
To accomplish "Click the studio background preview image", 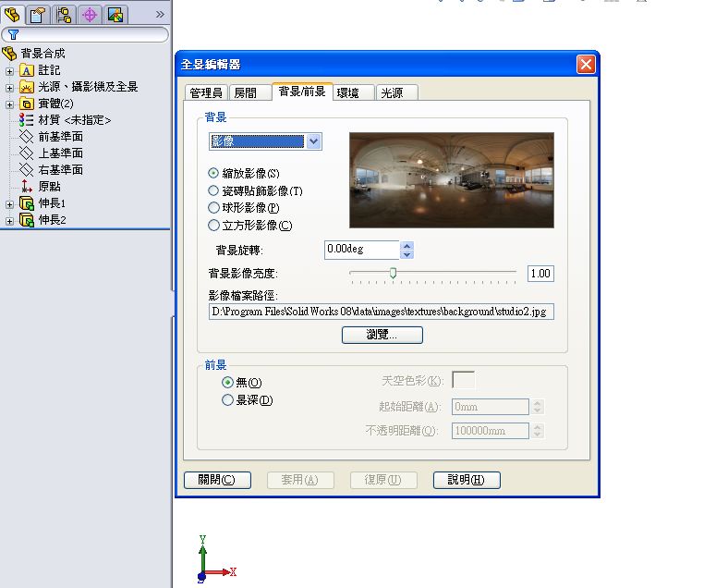I will pyautogui.click(x=451, y=179).
